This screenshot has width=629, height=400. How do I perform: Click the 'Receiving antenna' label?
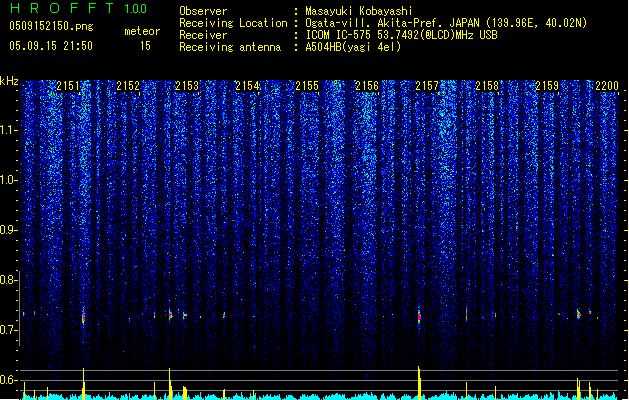(x=230, y=47)
